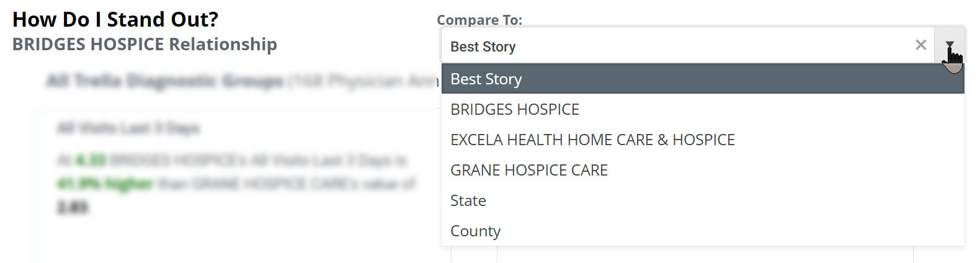Screen dimensions: 980x263
Task: Clear the Compare To selection with X
Action: coord(920,45)
